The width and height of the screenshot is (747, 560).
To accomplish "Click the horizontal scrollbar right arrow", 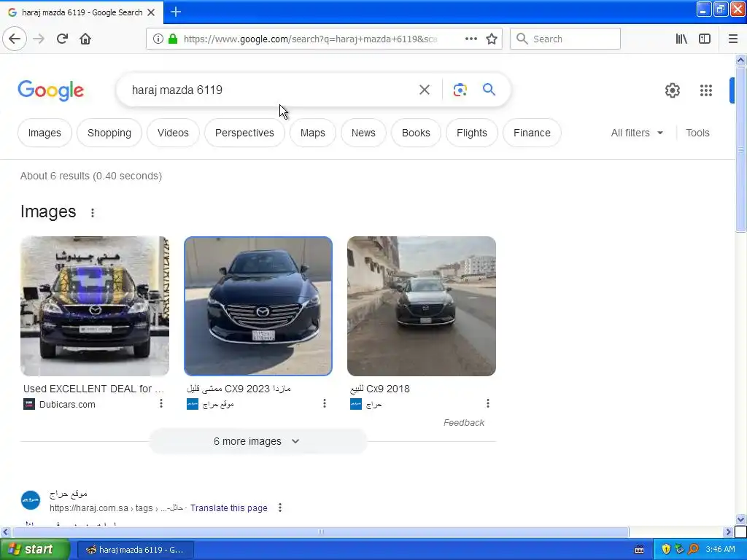I will pos(728,532).
